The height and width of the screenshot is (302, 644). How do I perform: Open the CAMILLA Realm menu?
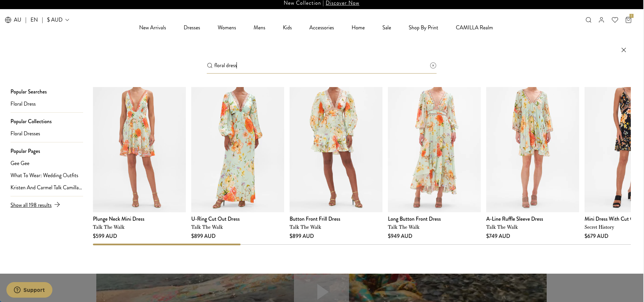pyautogui.click(x=474, y=28)
